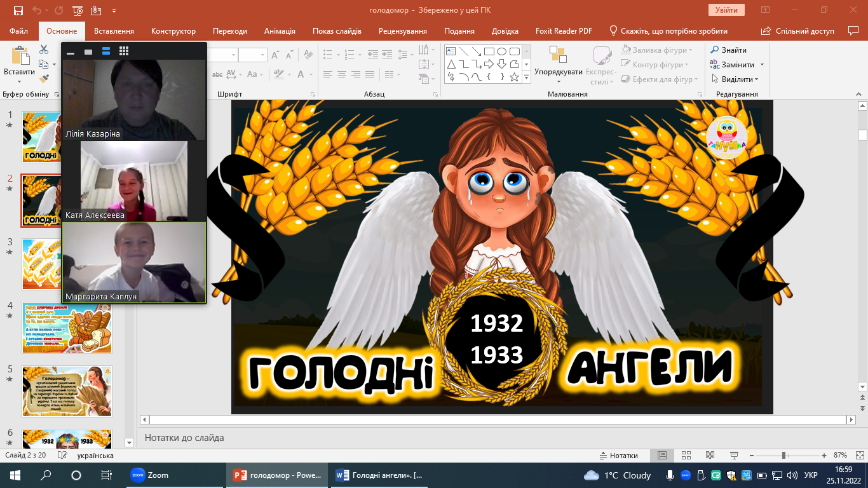The image size is (868, 488).
Task: Toggle right text alignment
Action: click(356, 74)
